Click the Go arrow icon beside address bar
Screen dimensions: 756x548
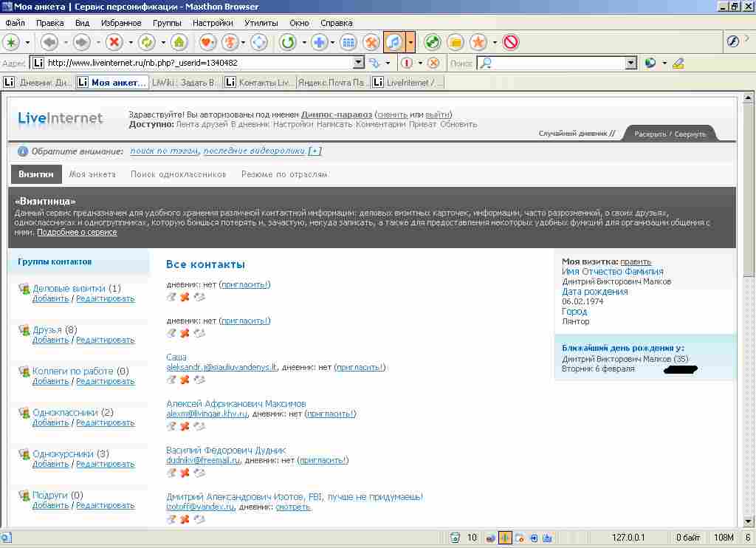pyautogui.click(x=374, y=64)
